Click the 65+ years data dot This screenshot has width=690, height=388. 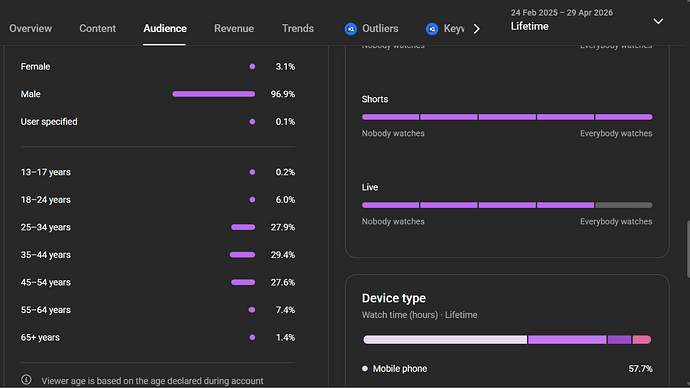[252, 337]
